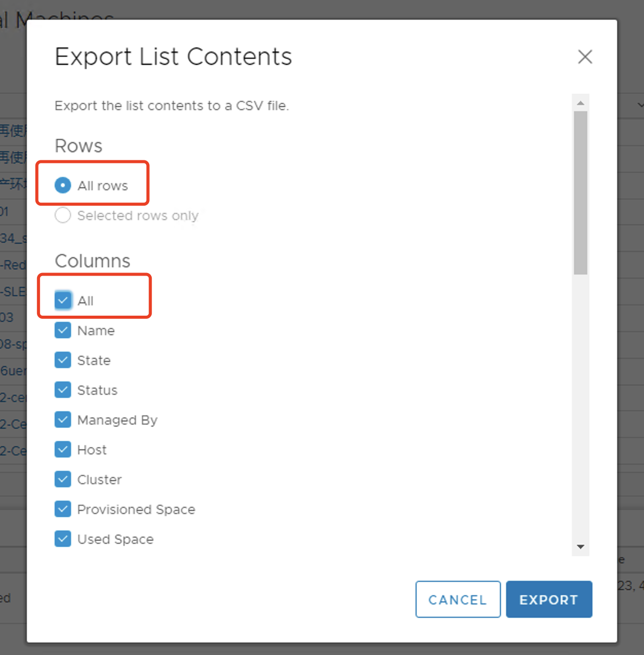The image size is (644, 655).
Task: Click the CANCEL button
Action: coord(458,599)
